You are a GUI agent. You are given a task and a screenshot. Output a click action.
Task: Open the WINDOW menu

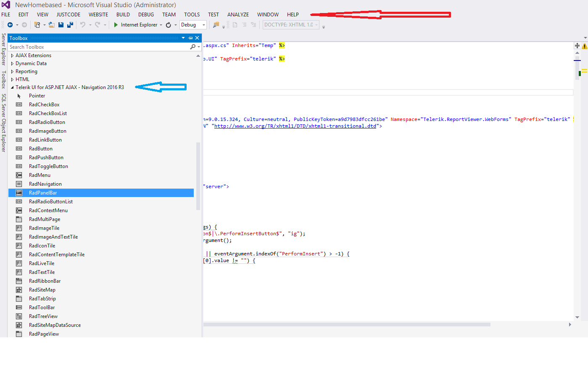268,14
